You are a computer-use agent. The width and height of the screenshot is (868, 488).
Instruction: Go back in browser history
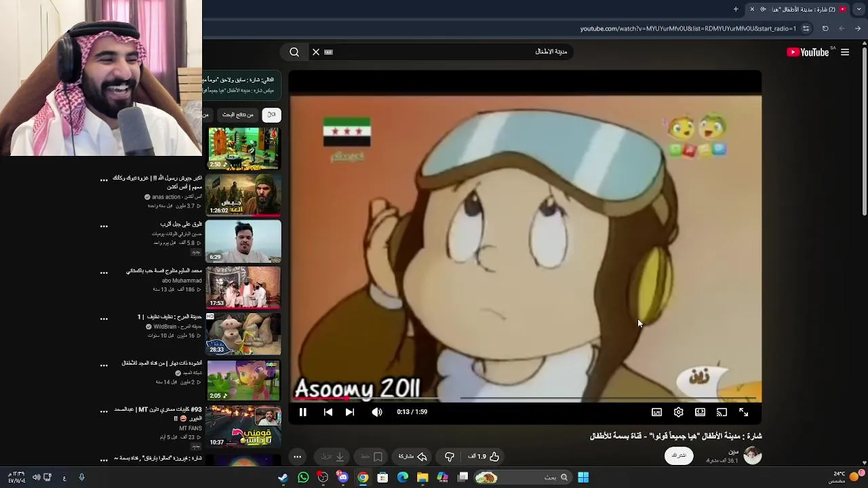pyautogui.click(x=858, y=28)
